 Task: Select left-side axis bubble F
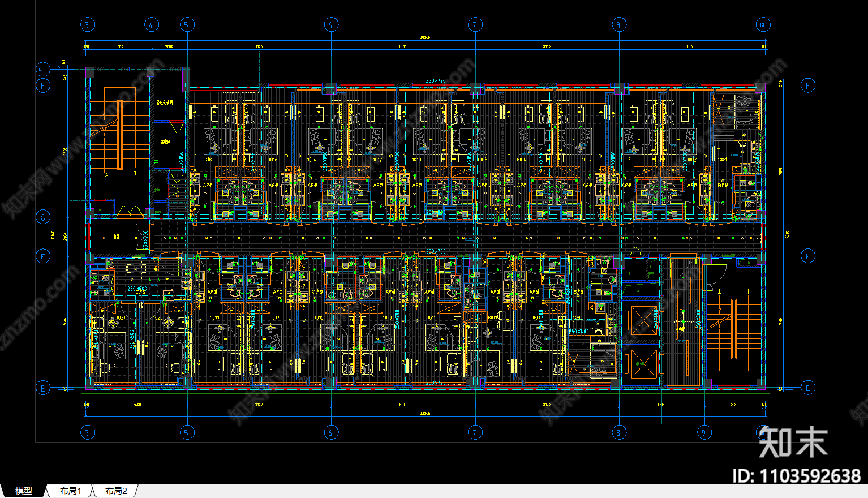pos(42,256)
